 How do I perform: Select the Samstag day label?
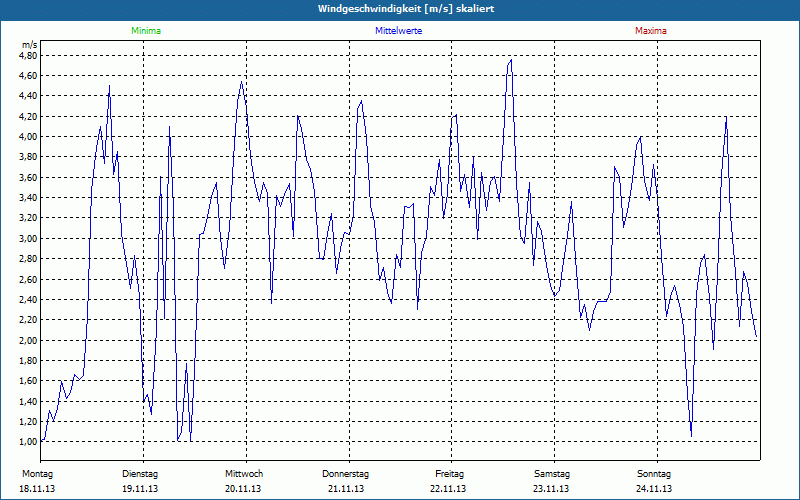click(x=552, y=474)
